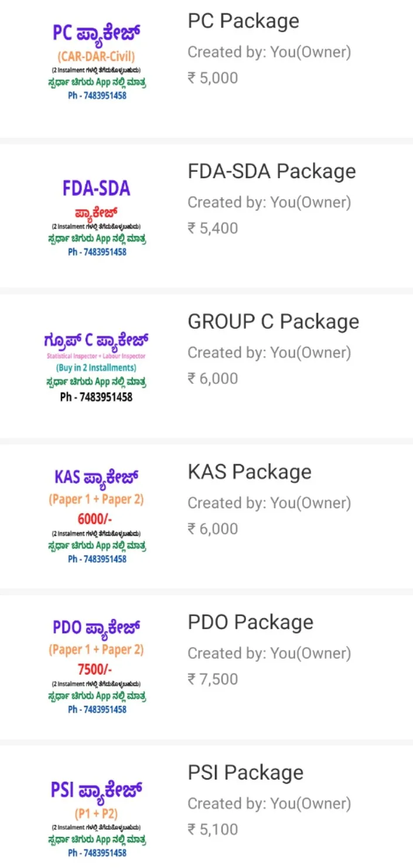This screenshot has width=413, height=868.
Task: Click the ₹ 5,100 price label
Action: pos(213,829)
